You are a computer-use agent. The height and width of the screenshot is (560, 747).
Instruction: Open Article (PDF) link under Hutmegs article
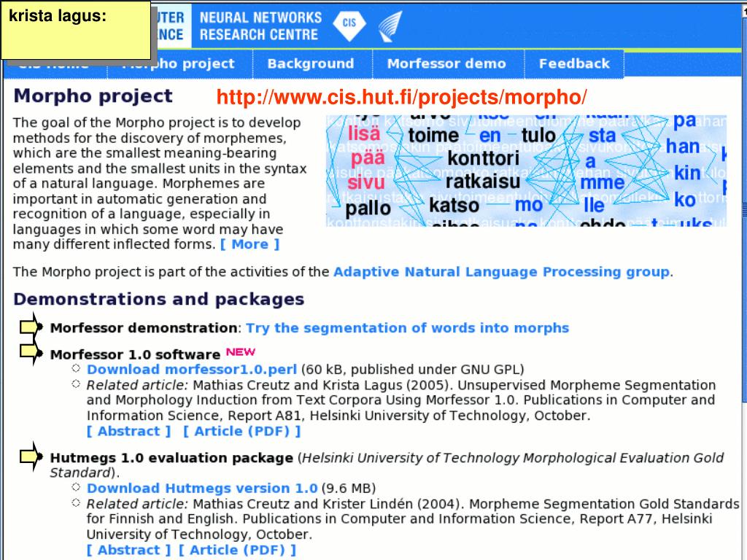[x=237, y=550]
